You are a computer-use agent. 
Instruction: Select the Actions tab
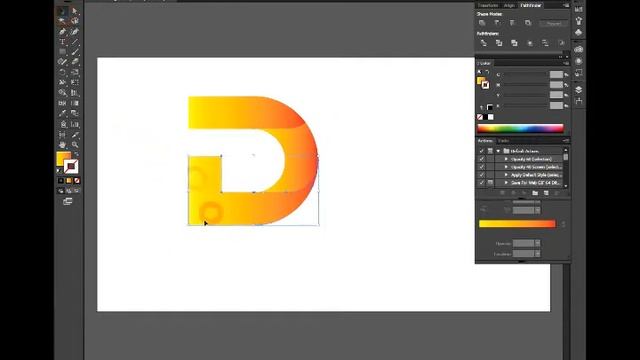[x=485, y=141]
